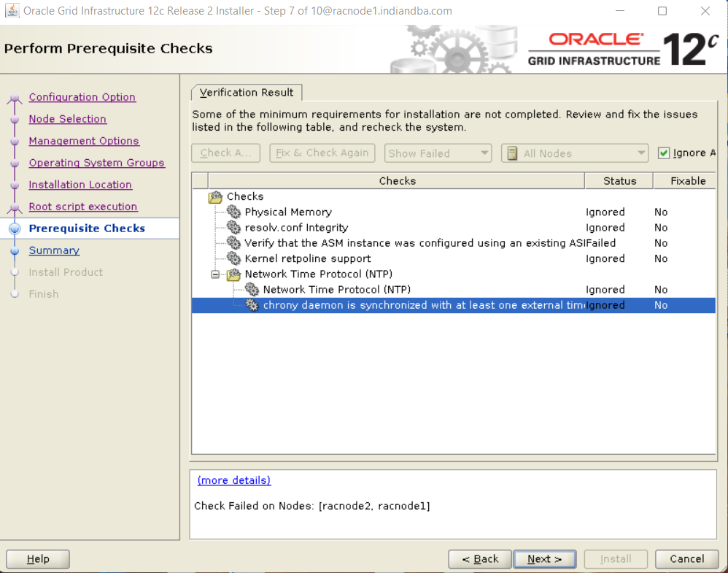Viewport: 728px width, 573px height.
Task: Click the Fixable column header
Action: pos(685,181)
